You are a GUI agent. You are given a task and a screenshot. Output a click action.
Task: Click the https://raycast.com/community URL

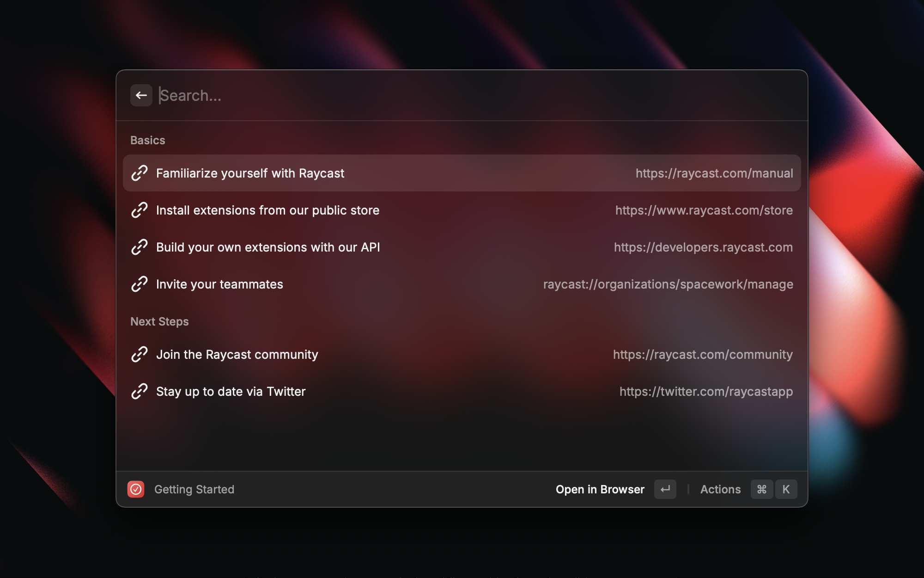[x=703, y=355]
